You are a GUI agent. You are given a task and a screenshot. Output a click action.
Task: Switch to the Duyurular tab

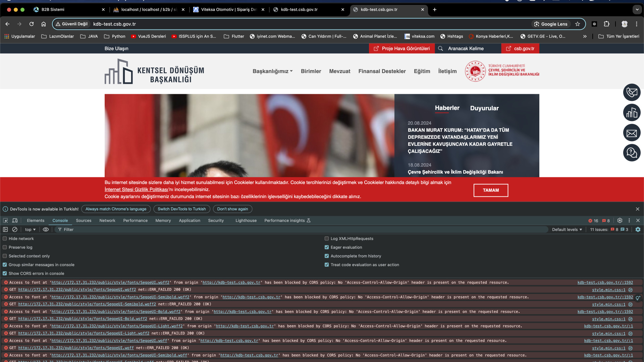484,108
